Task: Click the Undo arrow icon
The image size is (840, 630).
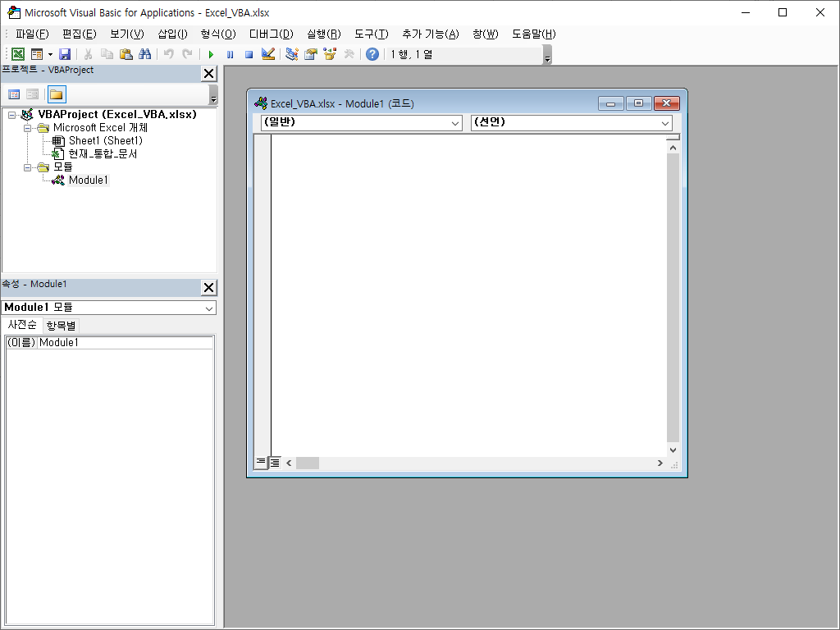Action: pyautogui.click(x=169, y=54)
